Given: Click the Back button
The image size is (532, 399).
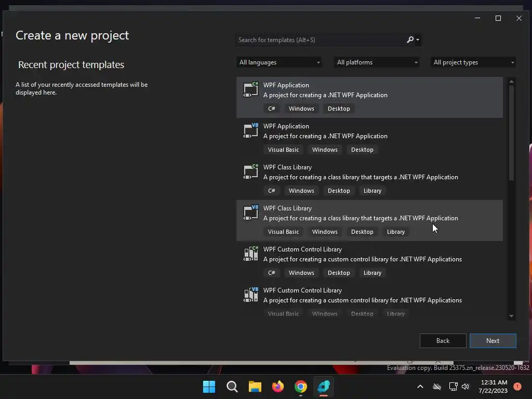Looking at the screenshot, I should tap(443, 341).
